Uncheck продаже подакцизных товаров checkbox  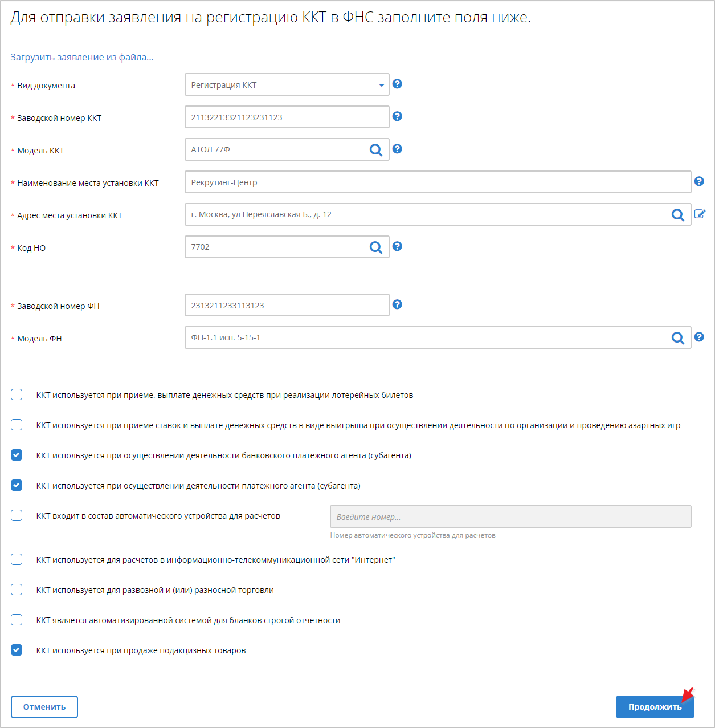click(x=17, y=650)
